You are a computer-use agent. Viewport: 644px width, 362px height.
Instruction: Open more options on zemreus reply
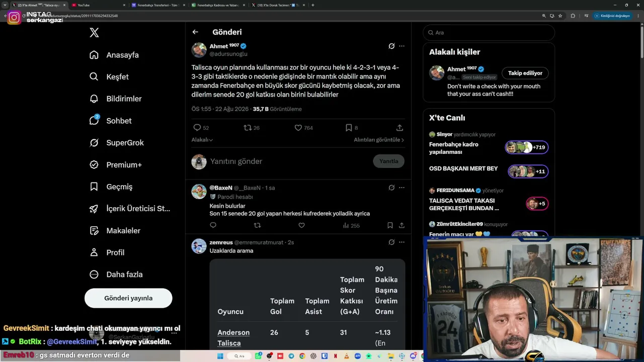(401, 242)
